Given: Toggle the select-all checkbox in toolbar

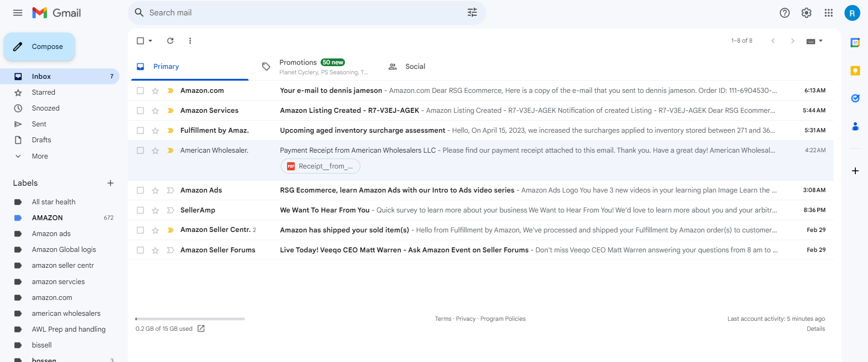Looking at the screenshot, I should [140, 41].
